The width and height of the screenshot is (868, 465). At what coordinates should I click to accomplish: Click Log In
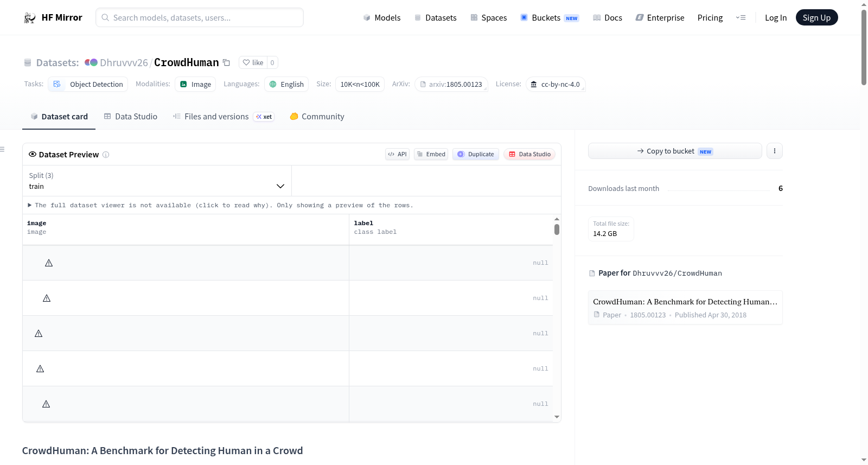click(776, 17)
